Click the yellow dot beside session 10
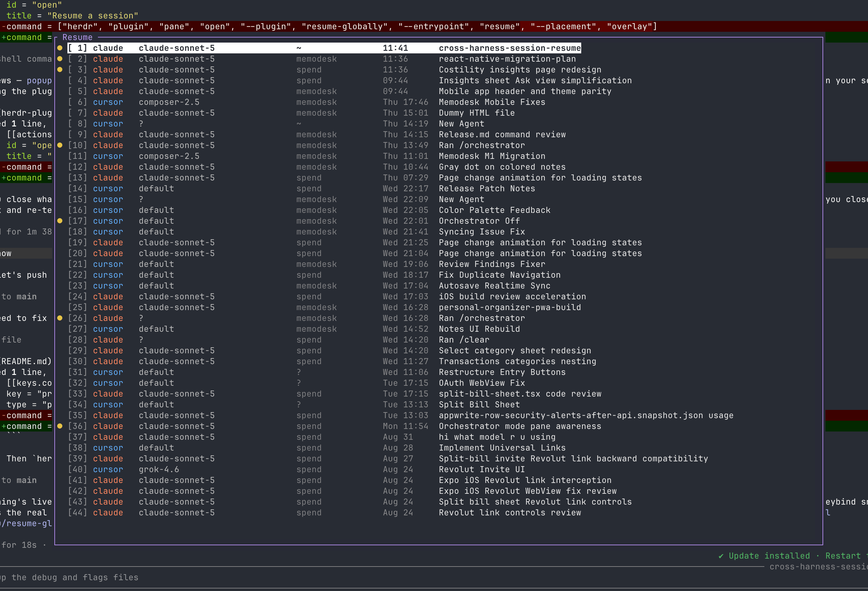Viewport: 868px width, 591px height. pyautogui.click(x=60, y=145)
